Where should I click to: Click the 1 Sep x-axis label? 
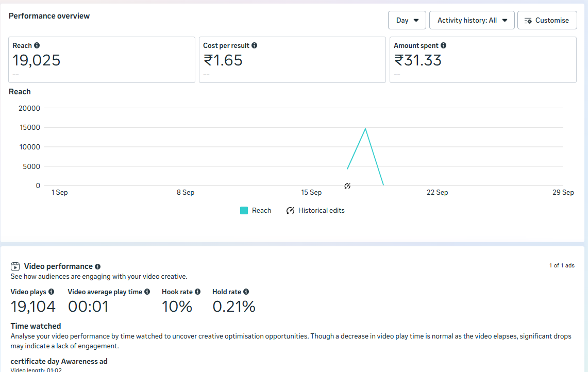click(60, 192)
